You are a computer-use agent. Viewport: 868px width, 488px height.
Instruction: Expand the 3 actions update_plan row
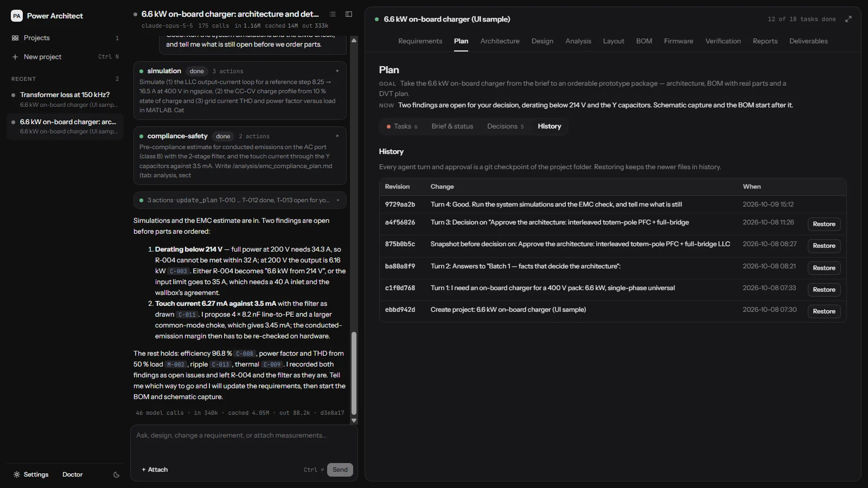point(240,200)
